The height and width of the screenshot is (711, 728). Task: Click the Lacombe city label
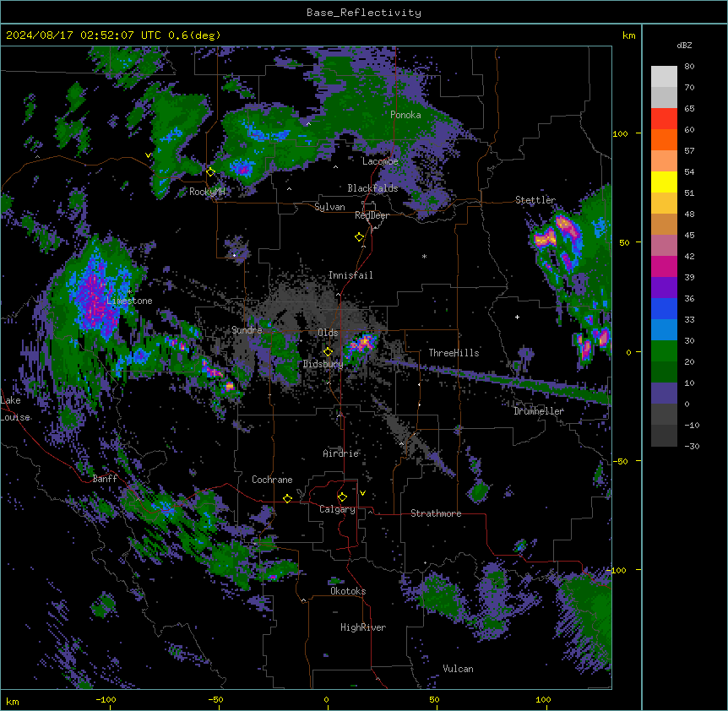(x=380, y=161)
